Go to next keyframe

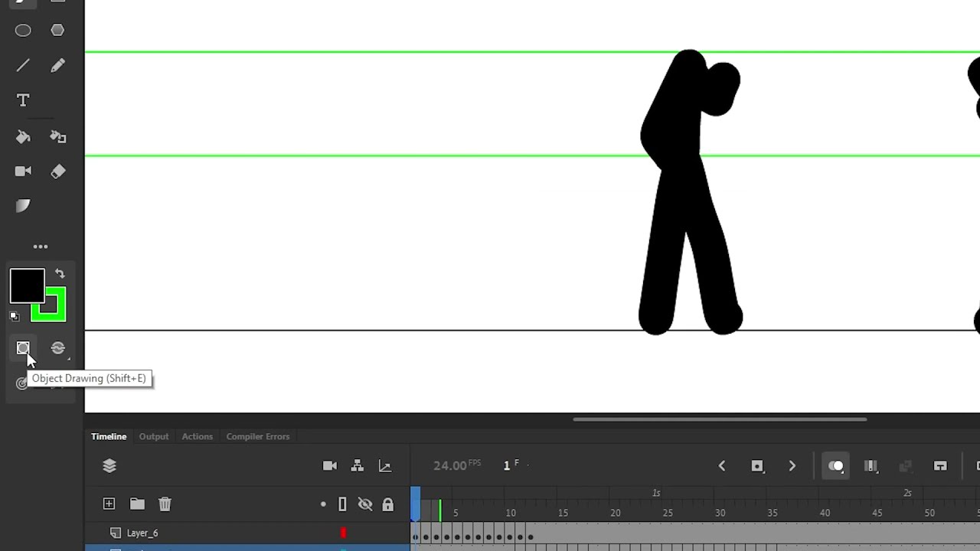[792, 465]
